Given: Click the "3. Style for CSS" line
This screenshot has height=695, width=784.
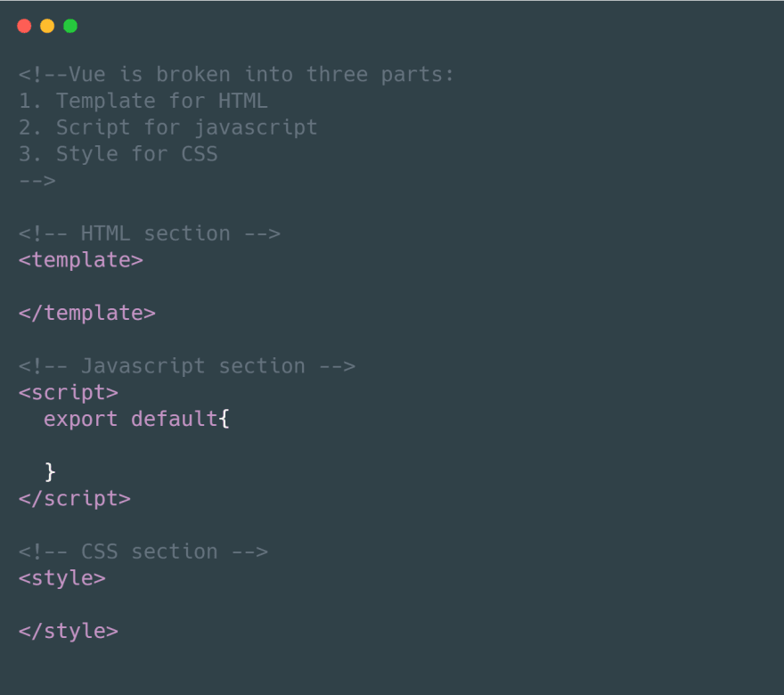Looking at the screenshot, I should 118,154.
